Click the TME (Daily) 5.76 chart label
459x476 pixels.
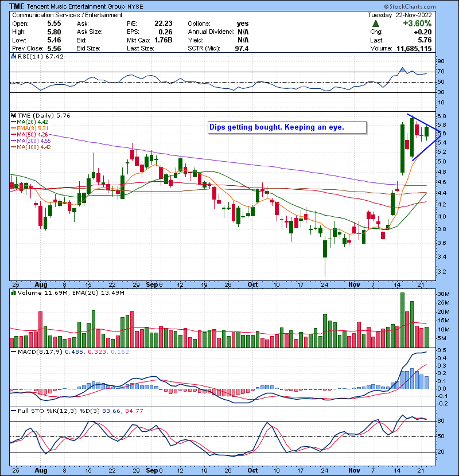(44, 116)
